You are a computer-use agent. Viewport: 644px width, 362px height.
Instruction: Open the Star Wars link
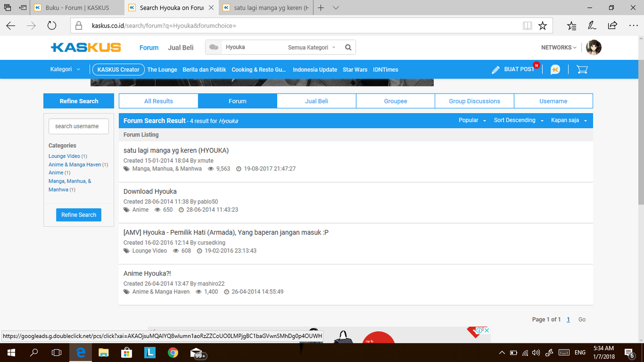tap(355, 69)
